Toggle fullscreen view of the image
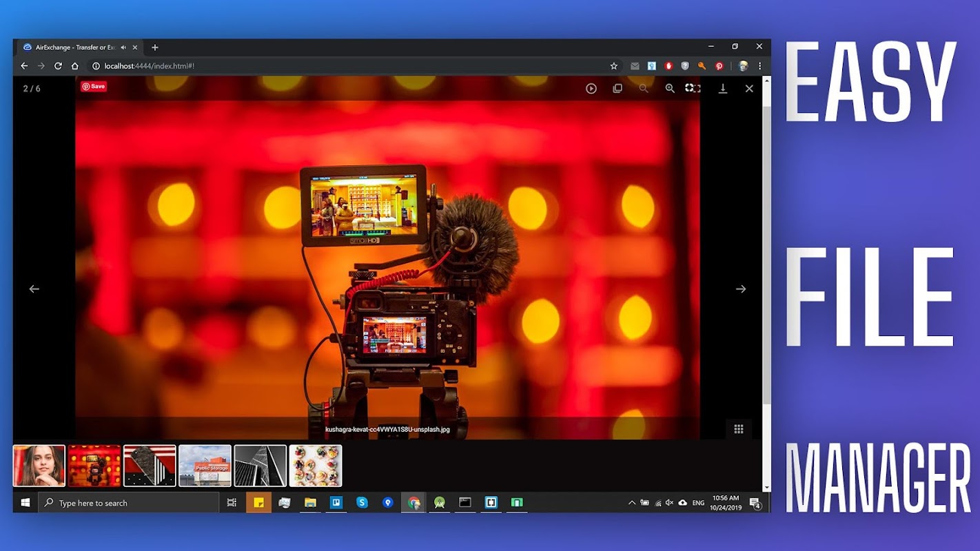 click(692, 88)
